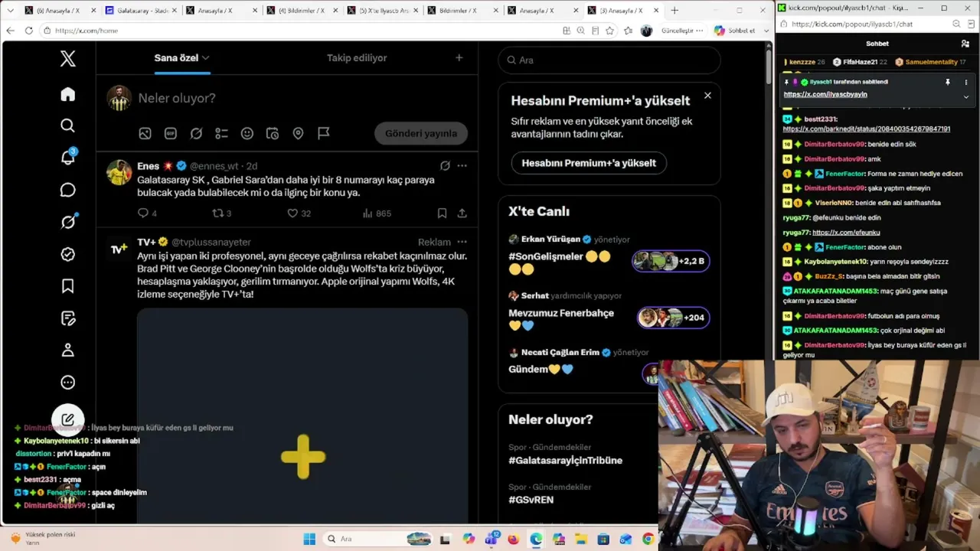The height and width of the screenshot is (551, 980).
Task: Repost Enes's Gabriel Sara post
Action: pyautogui.click(x=221, y=214)
